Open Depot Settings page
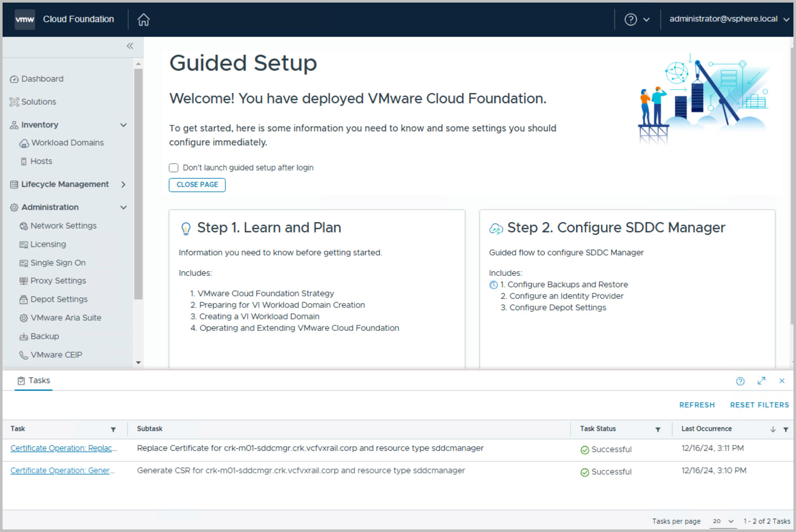796x532 pixels. [59, 299]
